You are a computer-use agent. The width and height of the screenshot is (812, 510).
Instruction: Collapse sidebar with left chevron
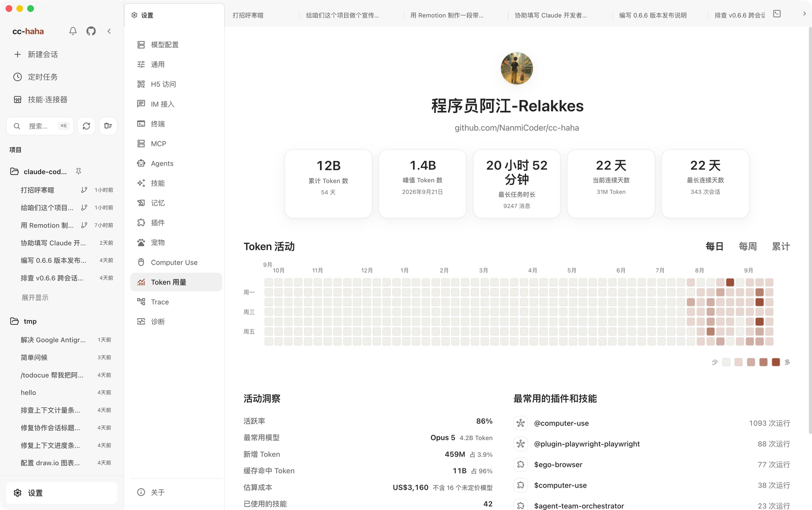tap(109, 31)
